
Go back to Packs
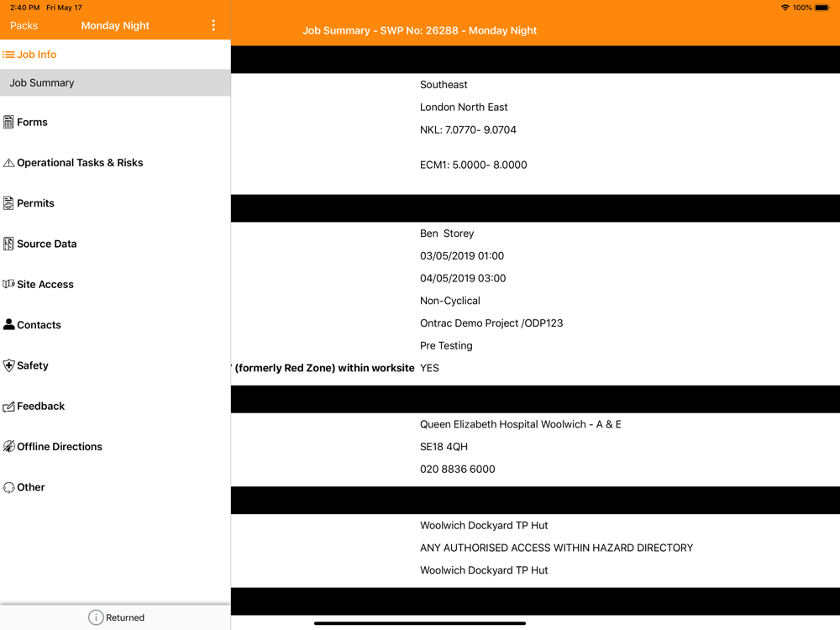click(24, 26)
